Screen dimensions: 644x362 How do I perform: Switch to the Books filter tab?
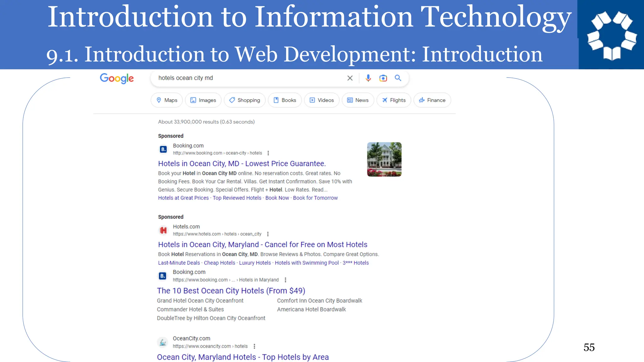285,100
